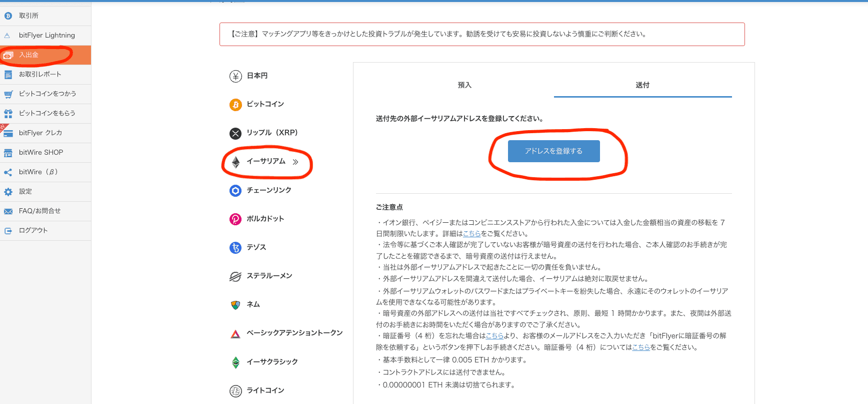868x404 pixels.
Task: Switch to the 預入 deposit tab
Action: 464,85
